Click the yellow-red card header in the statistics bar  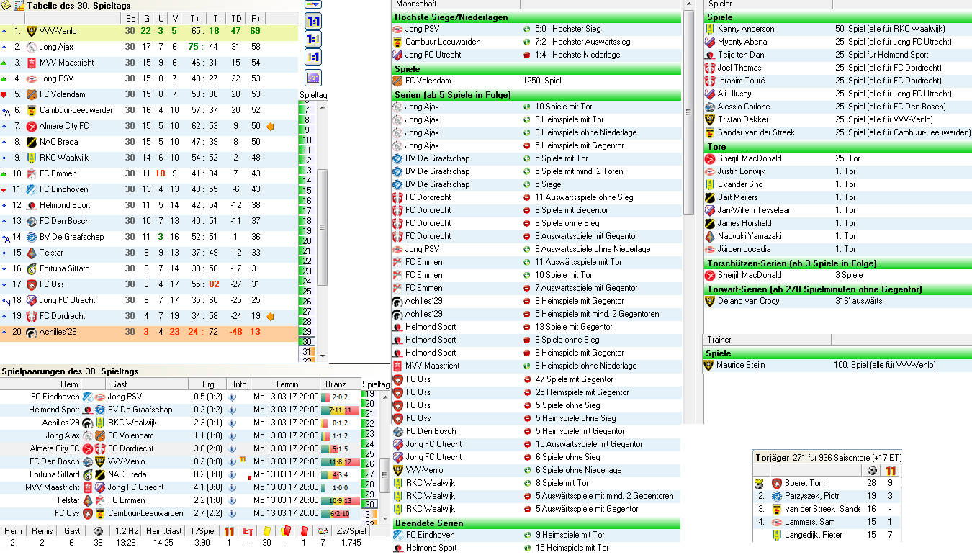[x=285, y=530]
